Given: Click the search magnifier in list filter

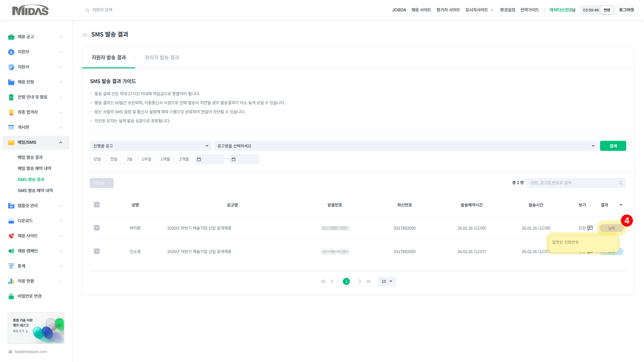Looking at the screenshot, I should (621, 183).
